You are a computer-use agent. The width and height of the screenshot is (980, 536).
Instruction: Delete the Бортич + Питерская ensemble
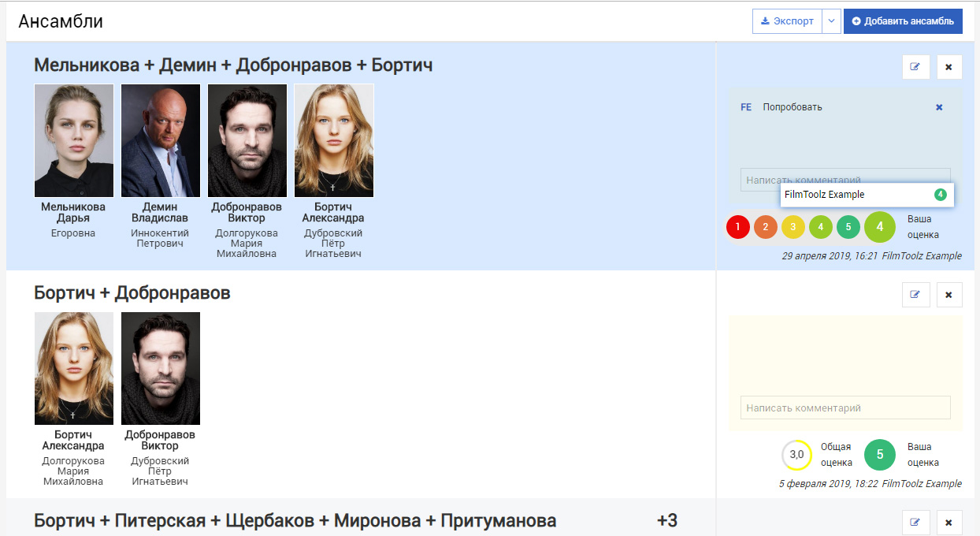tap(948, 522)
